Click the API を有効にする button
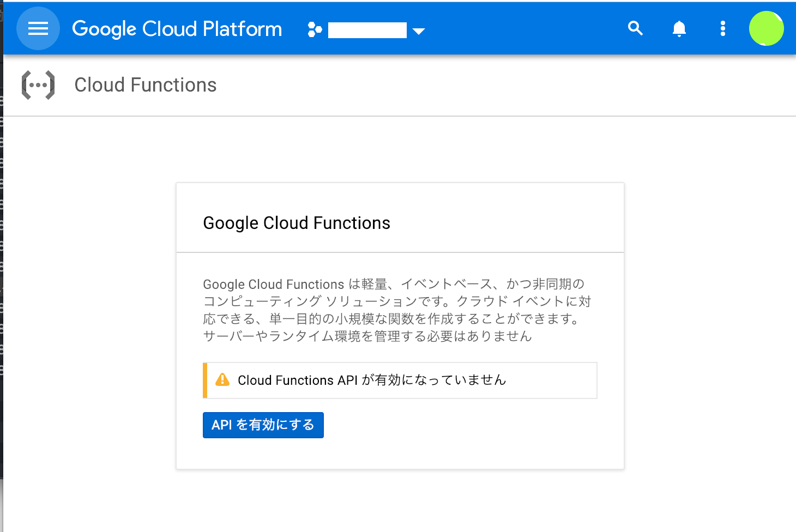796x532 pixels. (263, 425)
